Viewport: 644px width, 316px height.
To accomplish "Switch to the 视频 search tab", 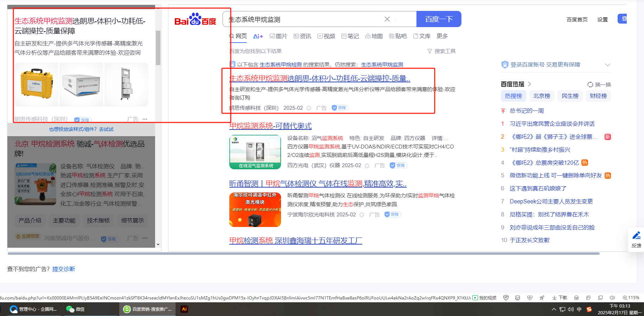I will [326, 36].
